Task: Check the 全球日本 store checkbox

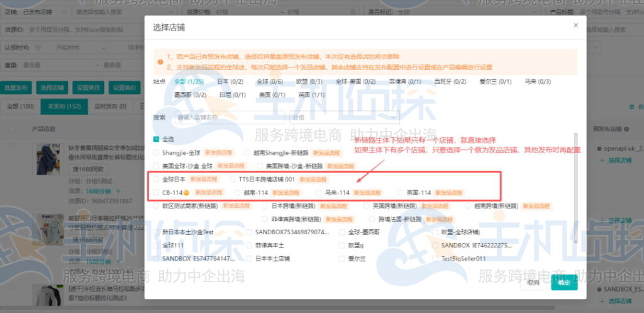Action: (x=156, y=179)
